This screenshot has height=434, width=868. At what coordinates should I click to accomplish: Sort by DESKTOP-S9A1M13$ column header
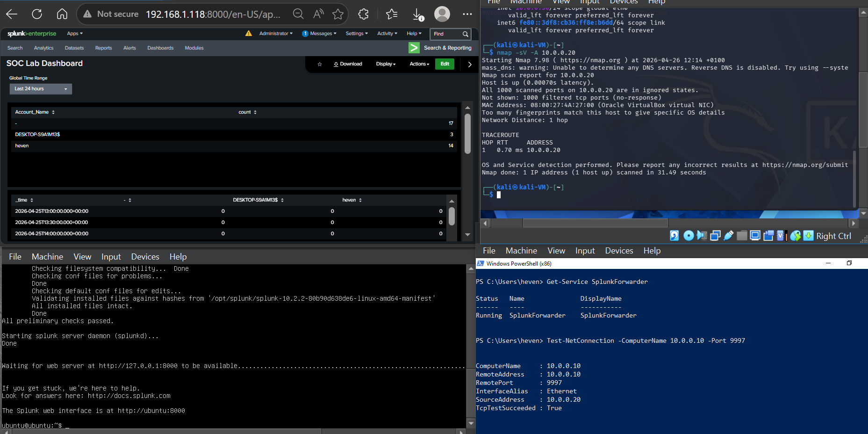(258, 200)
